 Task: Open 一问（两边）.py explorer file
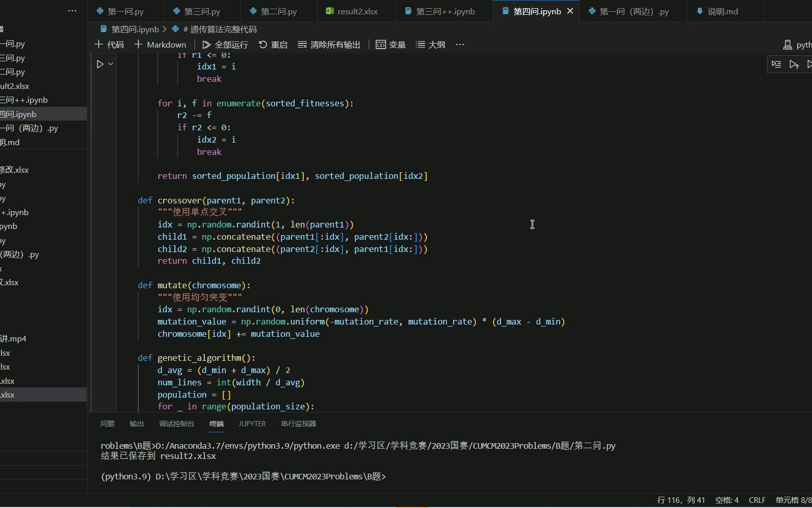[x=43, y=128]
